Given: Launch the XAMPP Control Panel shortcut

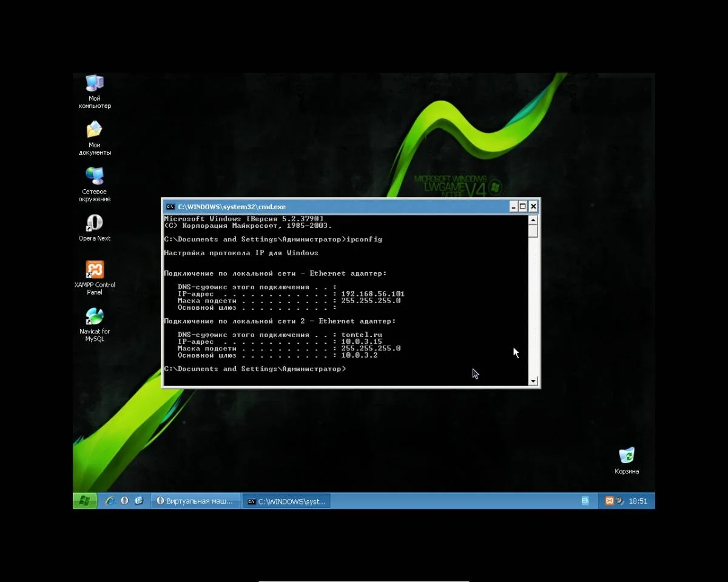Looking at the screenshot, I should tap(95, 278).
